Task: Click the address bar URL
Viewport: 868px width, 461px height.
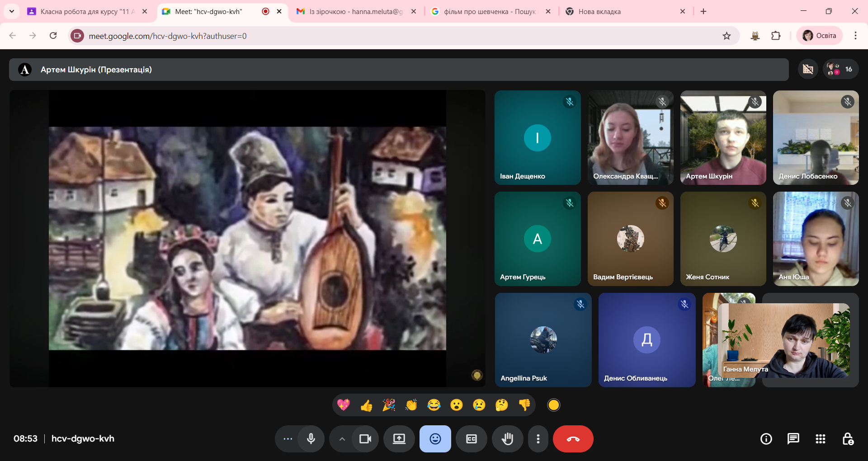Action: (x=168, y=36)
